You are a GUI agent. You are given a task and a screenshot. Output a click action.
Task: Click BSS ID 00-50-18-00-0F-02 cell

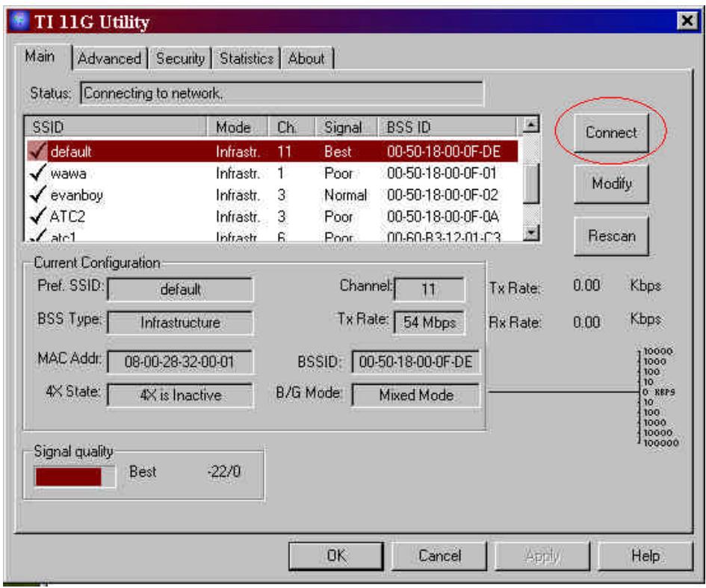[x=442, y=194]
